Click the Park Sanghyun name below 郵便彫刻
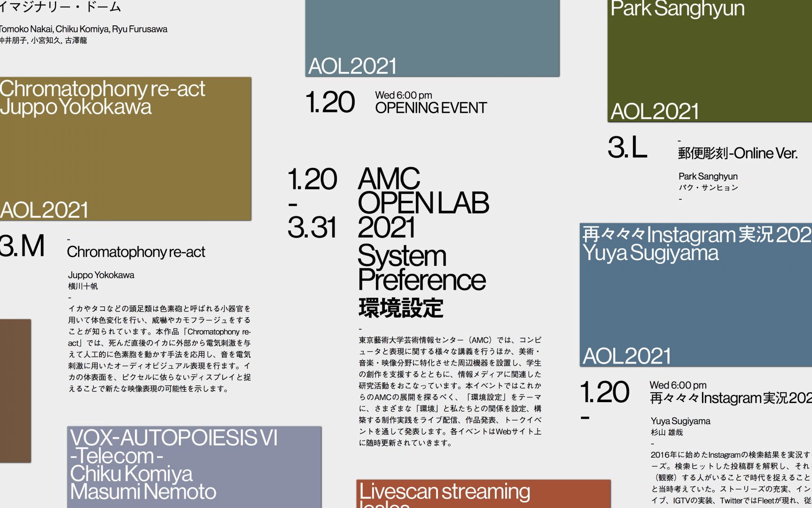This screenshot has height=508, width=812. [708, 176]
